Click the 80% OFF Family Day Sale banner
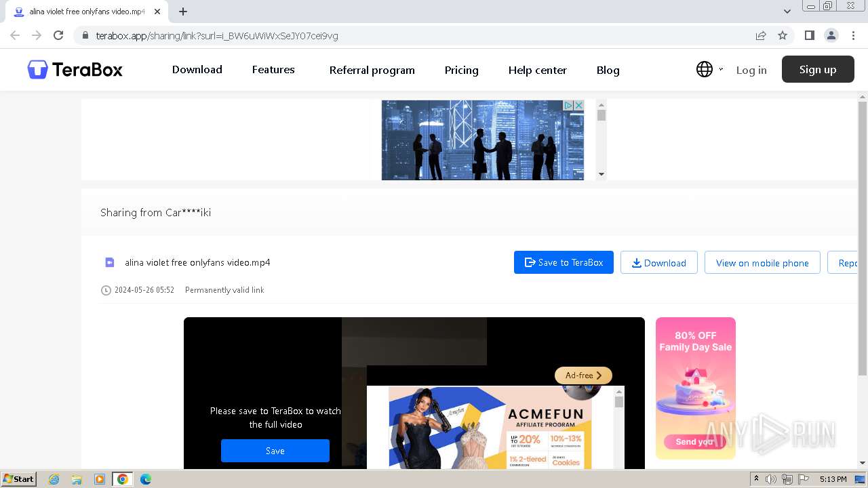868x488 pixels. tap(696, 388)
